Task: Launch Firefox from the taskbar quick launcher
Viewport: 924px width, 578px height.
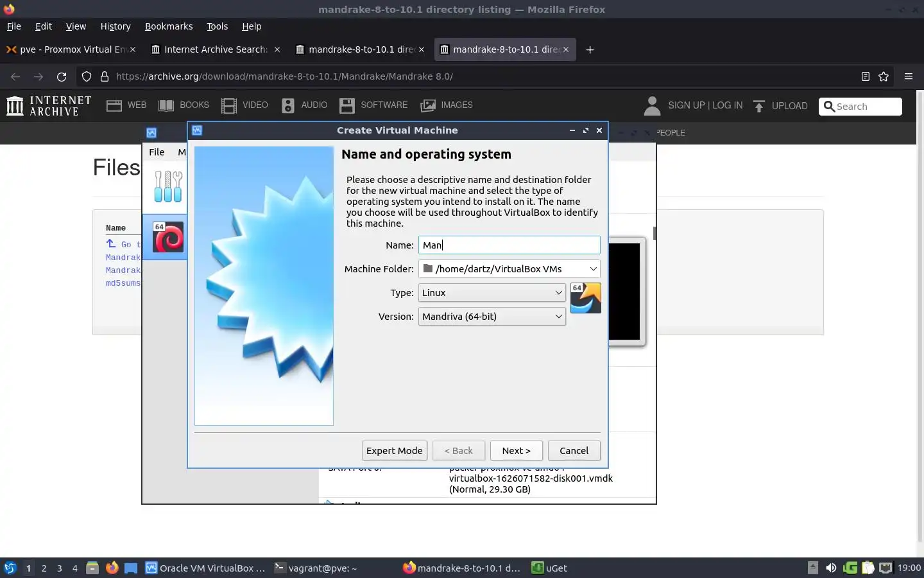Action: tap(112, 568)
